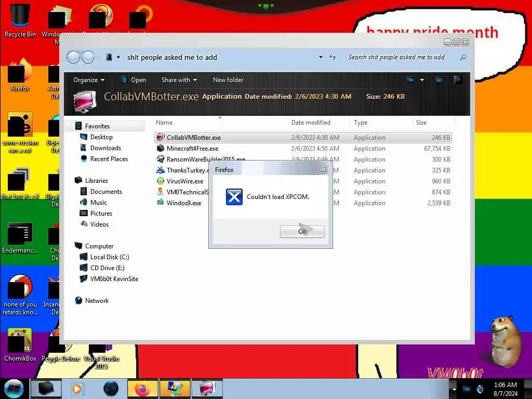Select Minecraft4Free.exe file icon
Screen dimensions: 532x399
coord(160,148)
